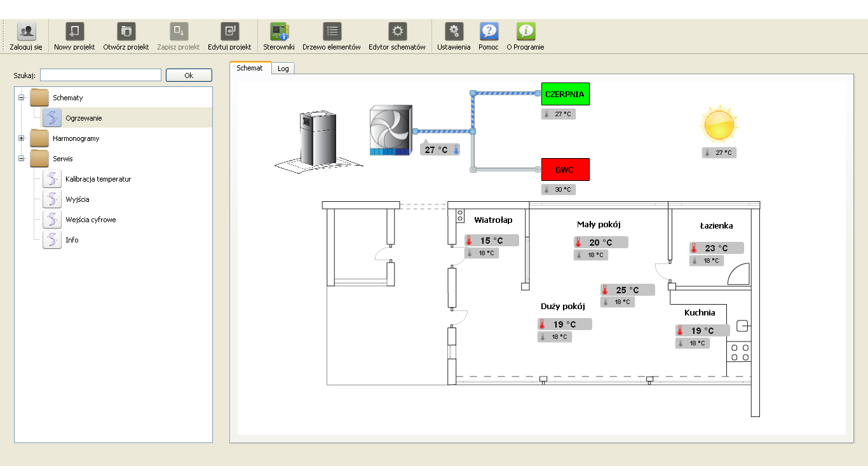Click the red thermometer in Wiatrołap
Viewport: 868px width, 471px height.
coord(470,241)
